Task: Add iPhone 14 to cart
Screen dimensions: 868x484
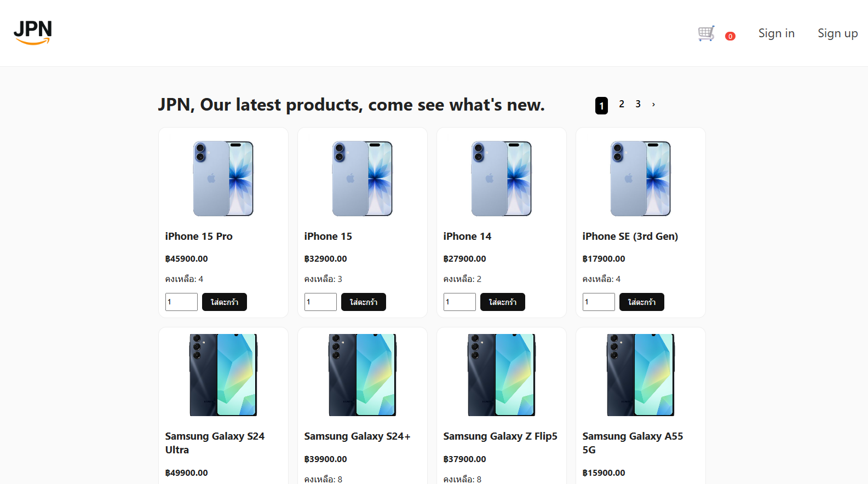Action: (503, 302)
